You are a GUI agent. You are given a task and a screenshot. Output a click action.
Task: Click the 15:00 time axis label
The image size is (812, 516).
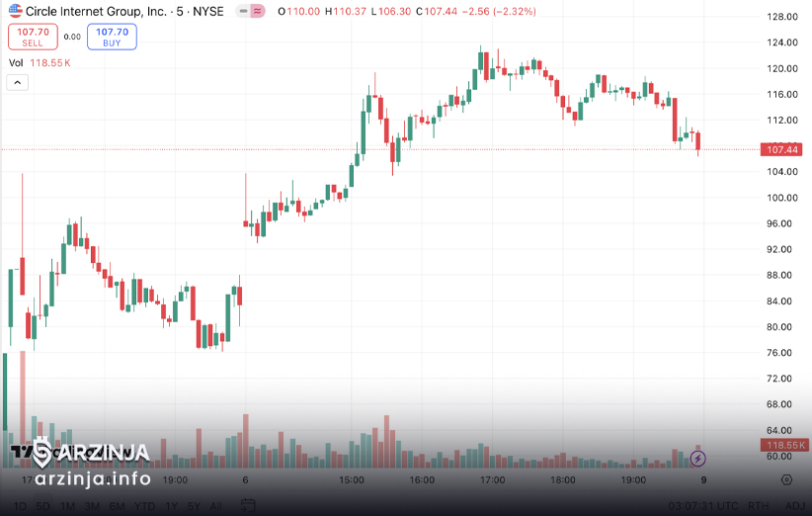click(x=351, y=479)
